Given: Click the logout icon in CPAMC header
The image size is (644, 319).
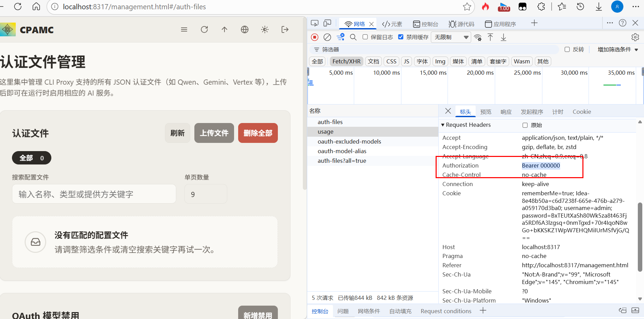Looking at the screenshot, I should click(x=285, y=29).
